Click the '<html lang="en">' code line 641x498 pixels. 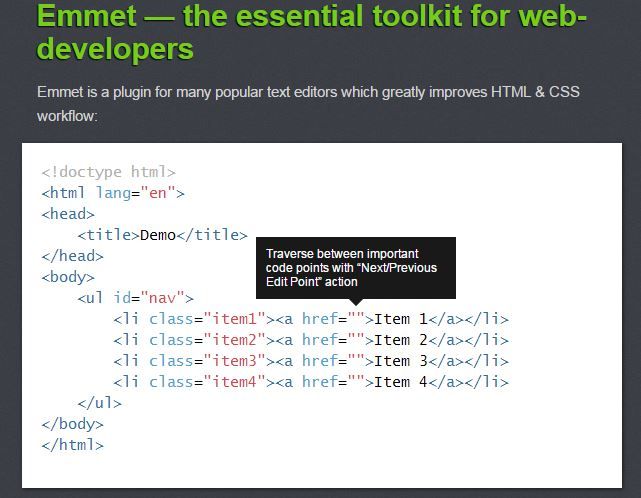coord(113,193)
